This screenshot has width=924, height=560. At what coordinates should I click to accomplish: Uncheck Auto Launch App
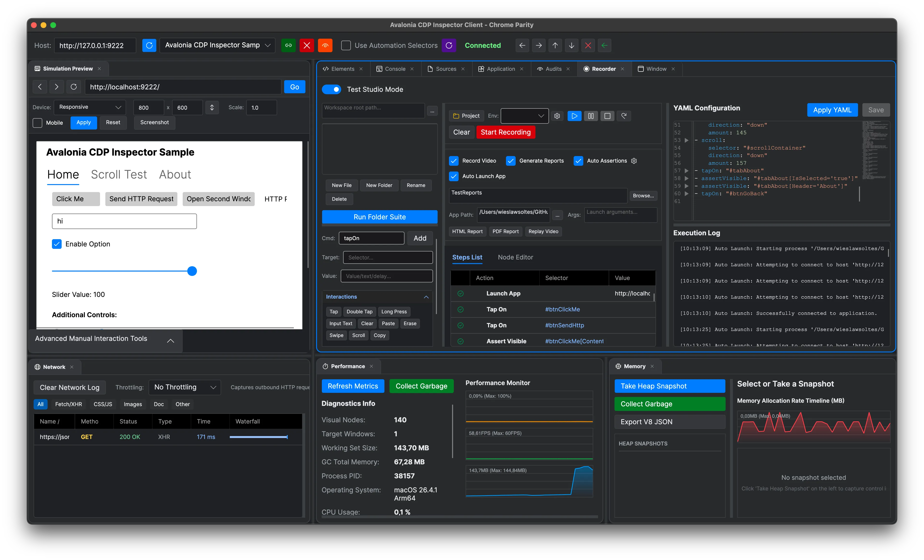click(x=454, y=176)
